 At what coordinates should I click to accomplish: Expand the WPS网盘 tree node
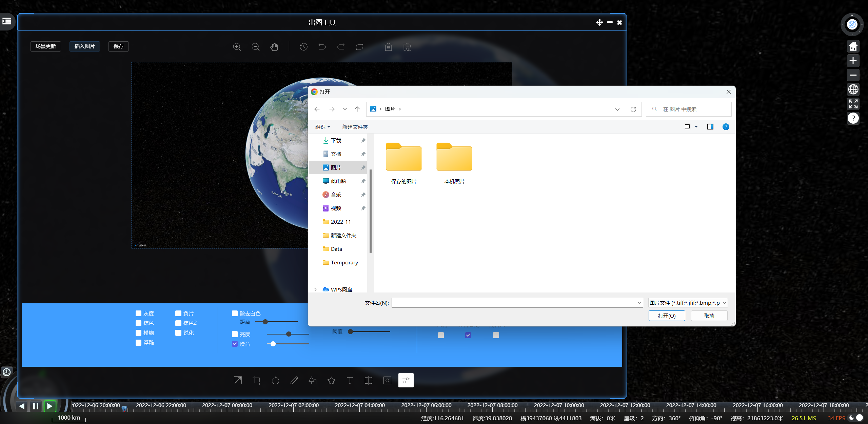coord(315,289)
